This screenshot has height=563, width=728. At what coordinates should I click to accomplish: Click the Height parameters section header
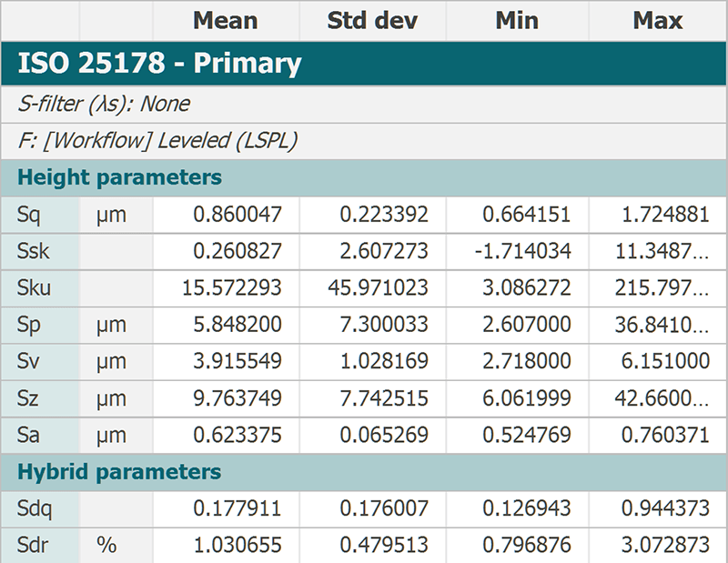(364, 177)
